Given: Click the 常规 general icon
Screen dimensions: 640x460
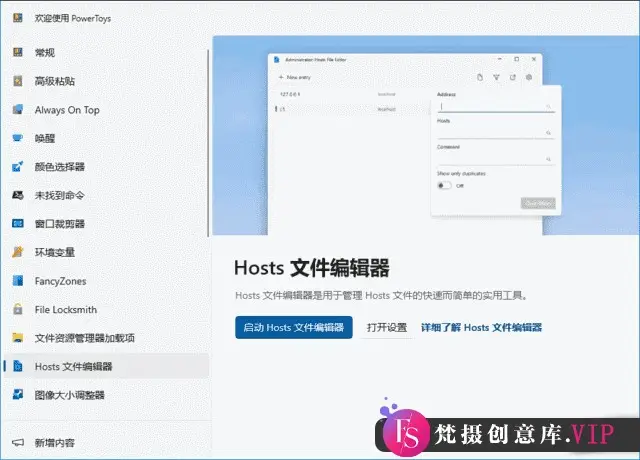Looking at the screenshot, I should [18, 52].
